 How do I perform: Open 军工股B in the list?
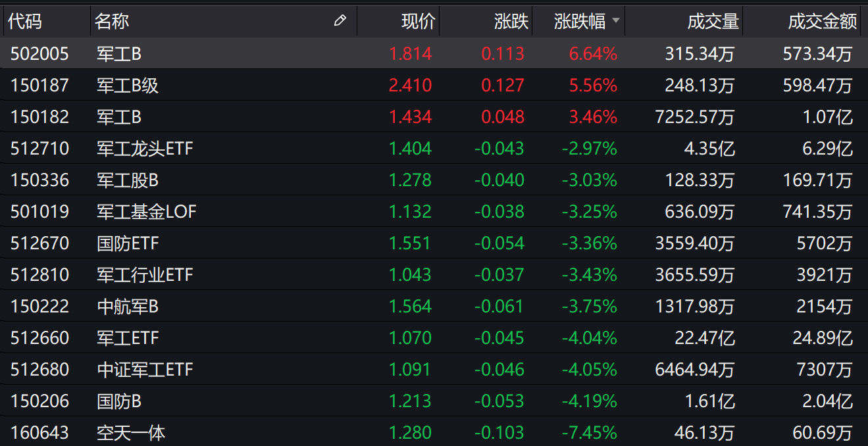coord(128,180)
